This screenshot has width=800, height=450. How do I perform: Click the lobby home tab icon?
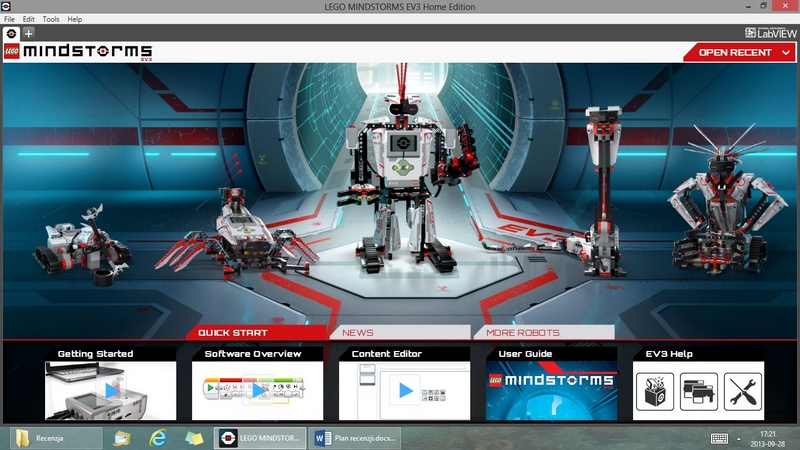11,34
